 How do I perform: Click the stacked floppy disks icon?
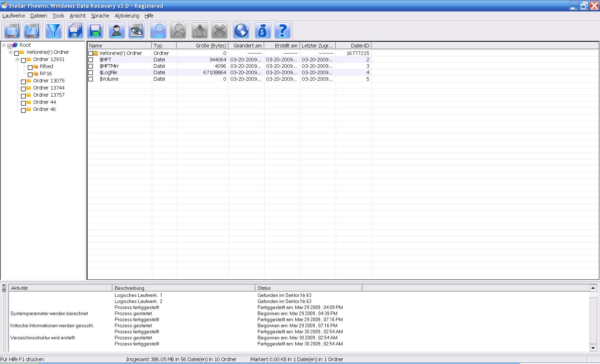(75, 31)
